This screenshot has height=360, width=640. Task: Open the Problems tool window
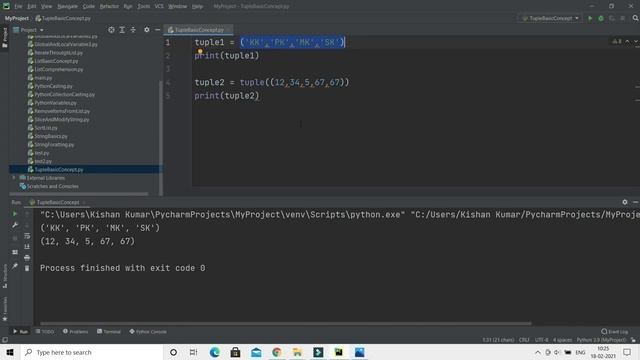click(76, 331)
